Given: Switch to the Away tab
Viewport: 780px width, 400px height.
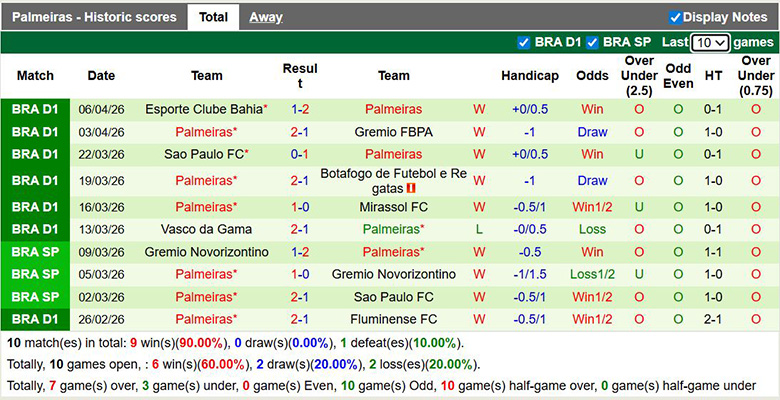Looking at the screenshot, I should [x=265, y=17].
